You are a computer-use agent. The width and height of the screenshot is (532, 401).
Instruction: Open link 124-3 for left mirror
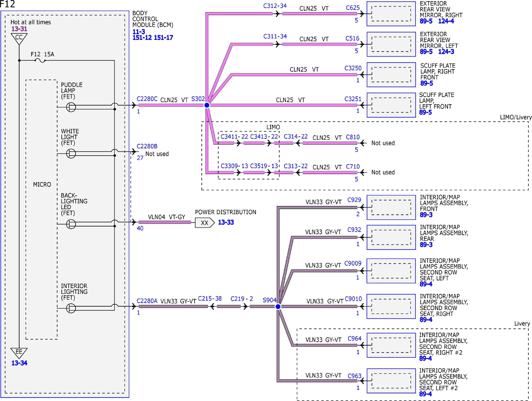tap(446, 52)
